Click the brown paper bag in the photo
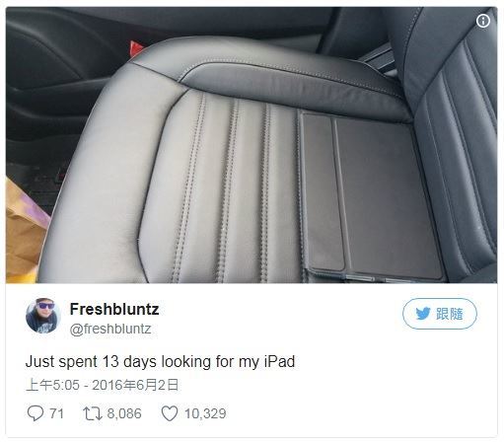 point(25,232)
